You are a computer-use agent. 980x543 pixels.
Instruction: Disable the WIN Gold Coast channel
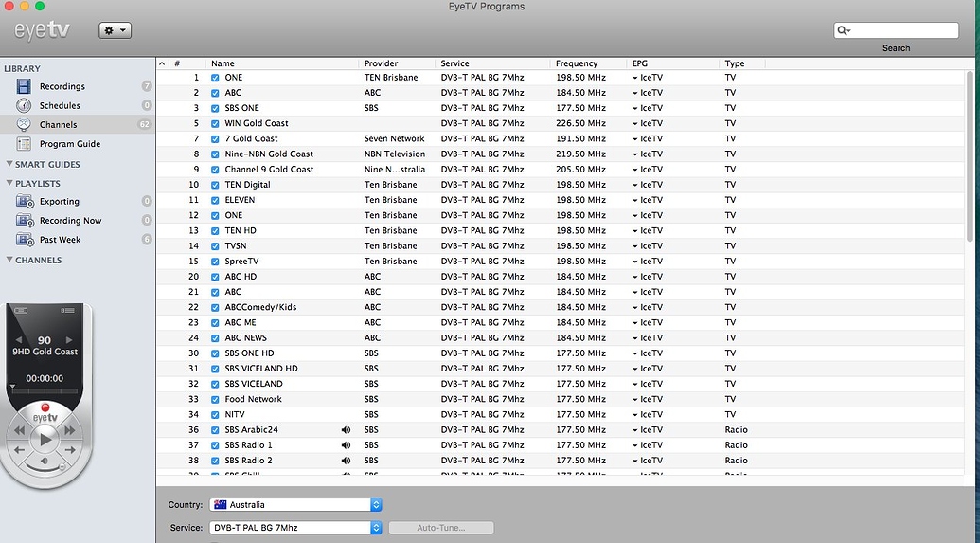point(215,123)
